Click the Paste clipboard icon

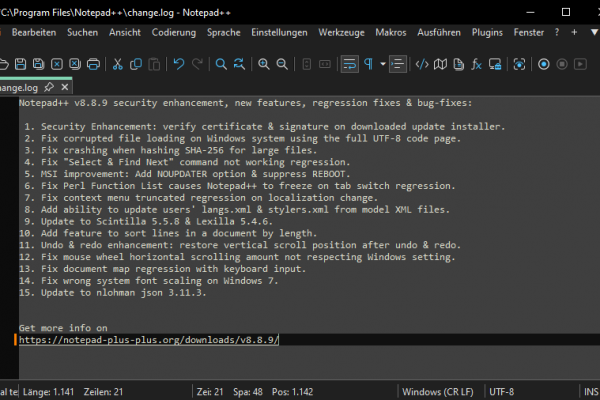point(154,64)
